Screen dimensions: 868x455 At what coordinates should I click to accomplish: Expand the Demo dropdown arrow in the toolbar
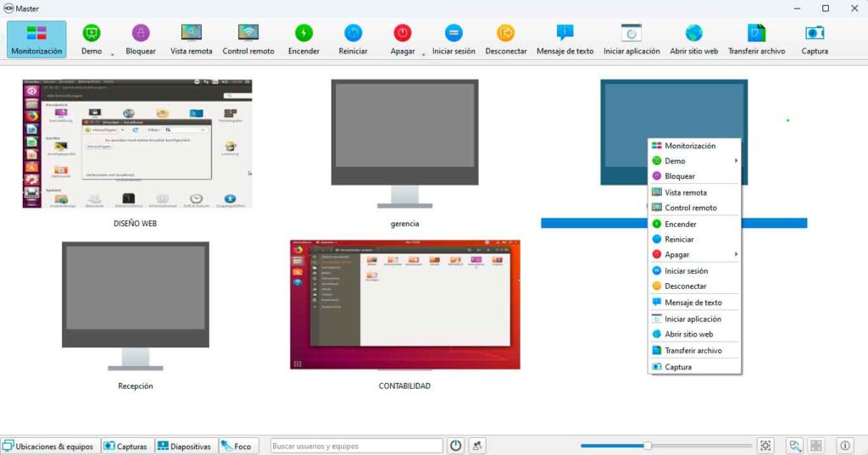(x=112, y=53)
